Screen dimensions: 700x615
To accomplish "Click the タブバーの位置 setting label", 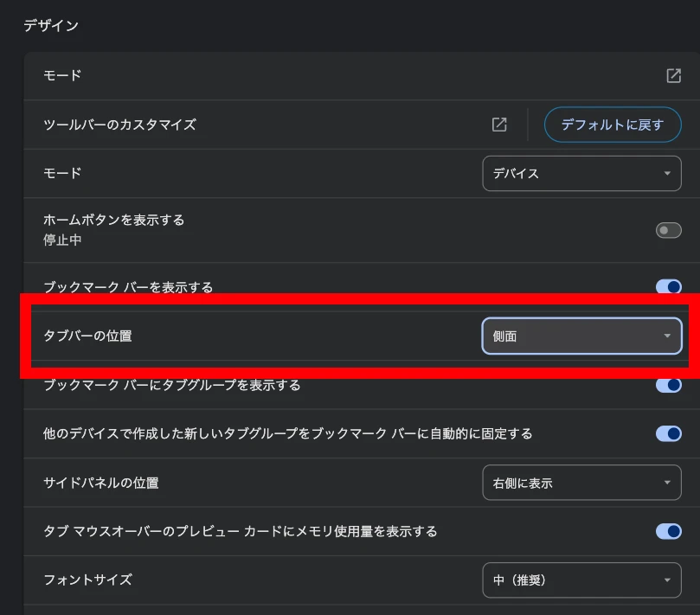I will coord(87,336).
